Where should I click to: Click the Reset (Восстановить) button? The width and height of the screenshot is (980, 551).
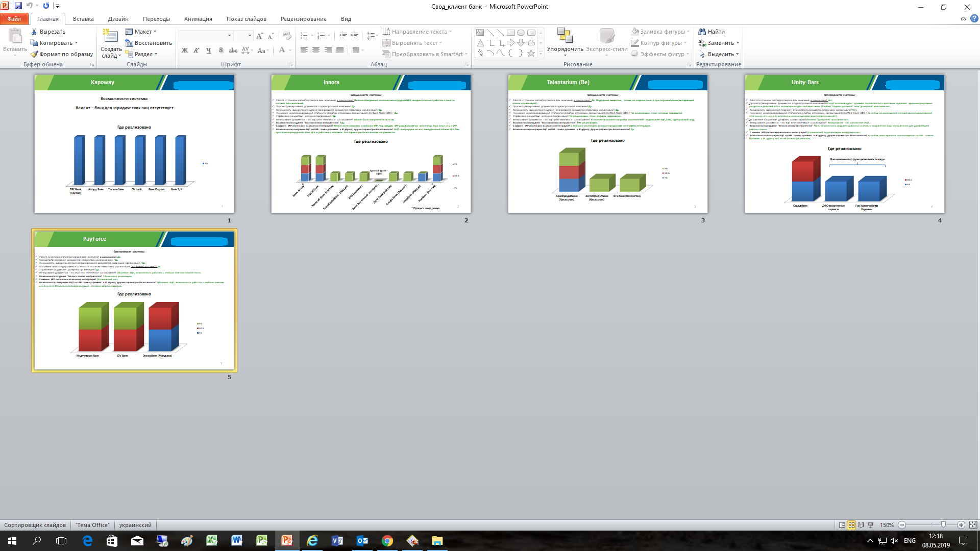[149, 43]
